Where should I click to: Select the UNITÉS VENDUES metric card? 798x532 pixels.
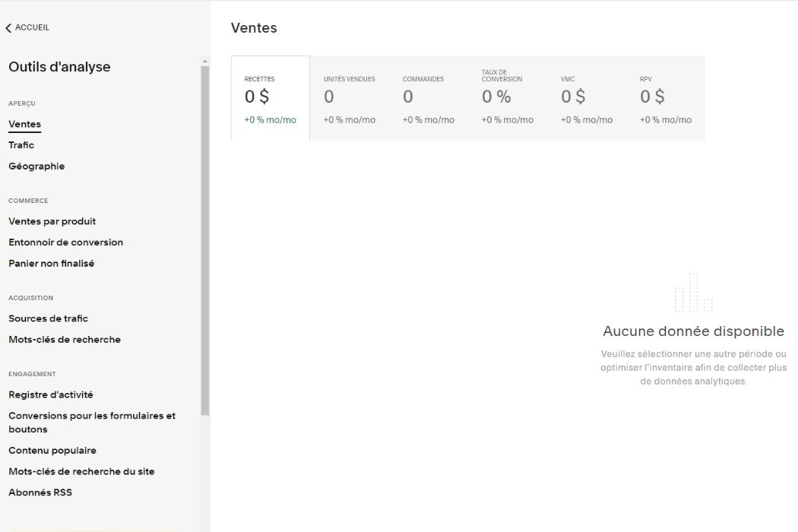pyautogui.click(x=350, y=97)
